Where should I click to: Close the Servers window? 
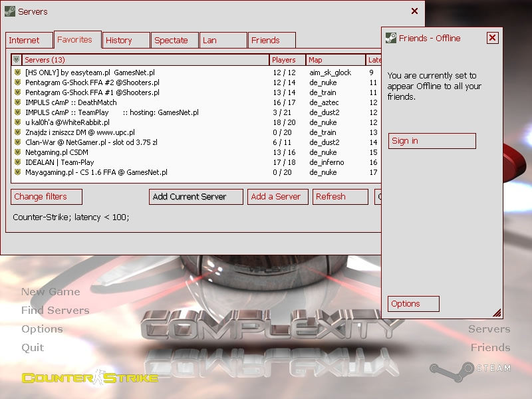[414, 11]
